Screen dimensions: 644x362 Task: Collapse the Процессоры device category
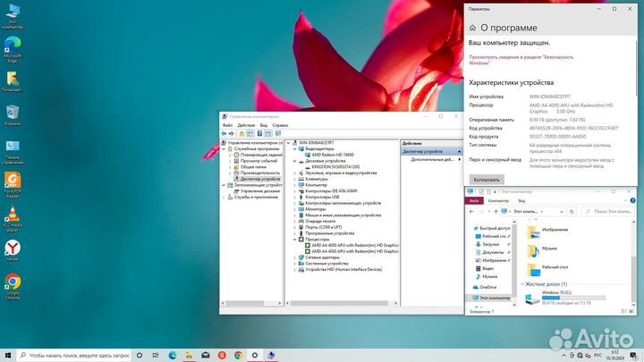295,239
